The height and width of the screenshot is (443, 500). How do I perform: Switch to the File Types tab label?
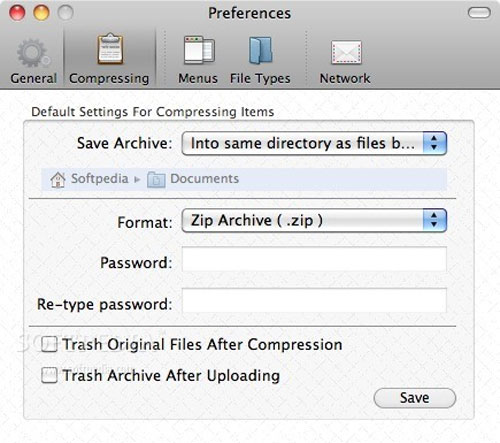(x=260, y=79)
